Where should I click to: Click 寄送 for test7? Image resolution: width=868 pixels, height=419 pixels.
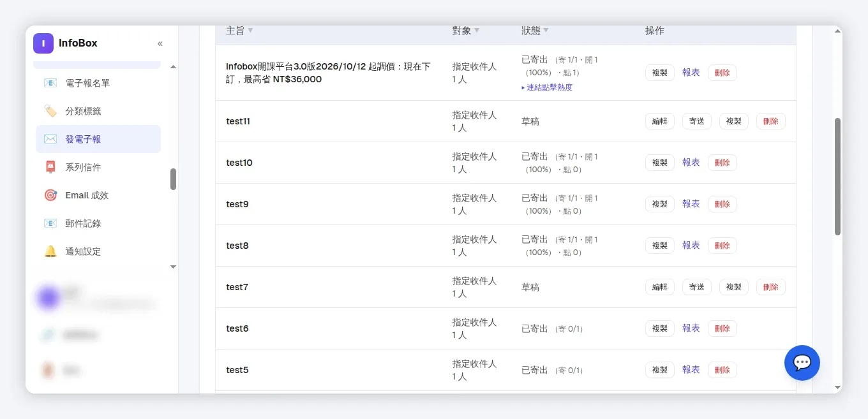pos(696,287)
